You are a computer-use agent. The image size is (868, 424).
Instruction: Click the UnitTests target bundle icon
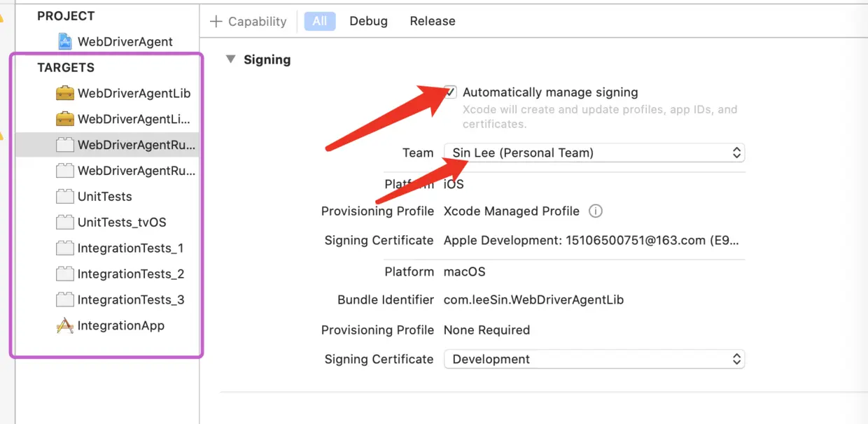click(x=65, y=197)
